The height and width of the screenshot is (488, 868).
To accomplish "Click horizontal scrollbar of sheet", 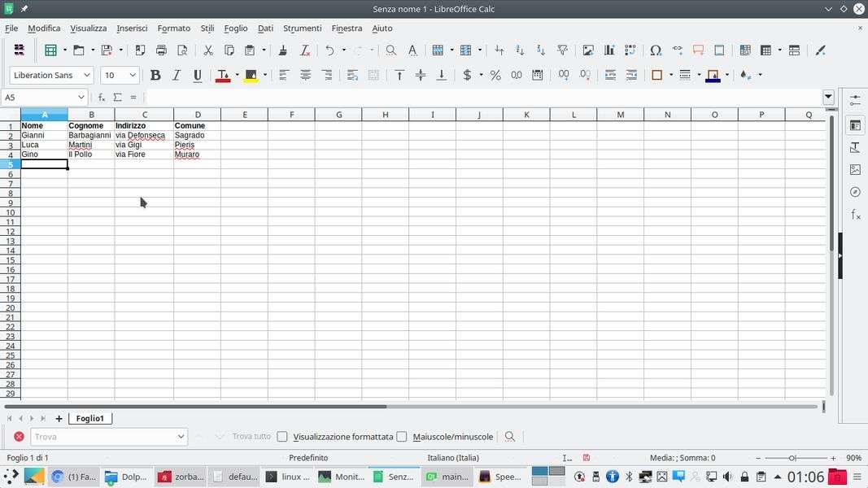I will [x=410, y=407].
